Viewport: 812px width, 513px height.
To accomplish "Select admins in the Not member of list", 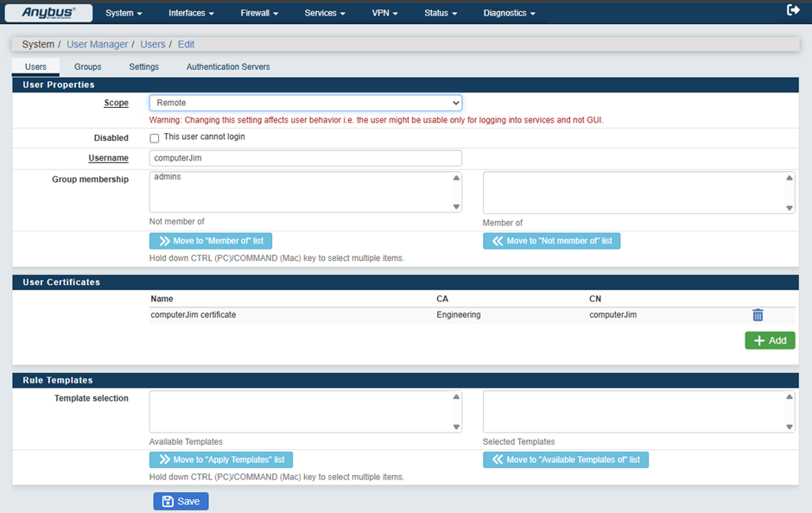I will [x=168, y=177].
